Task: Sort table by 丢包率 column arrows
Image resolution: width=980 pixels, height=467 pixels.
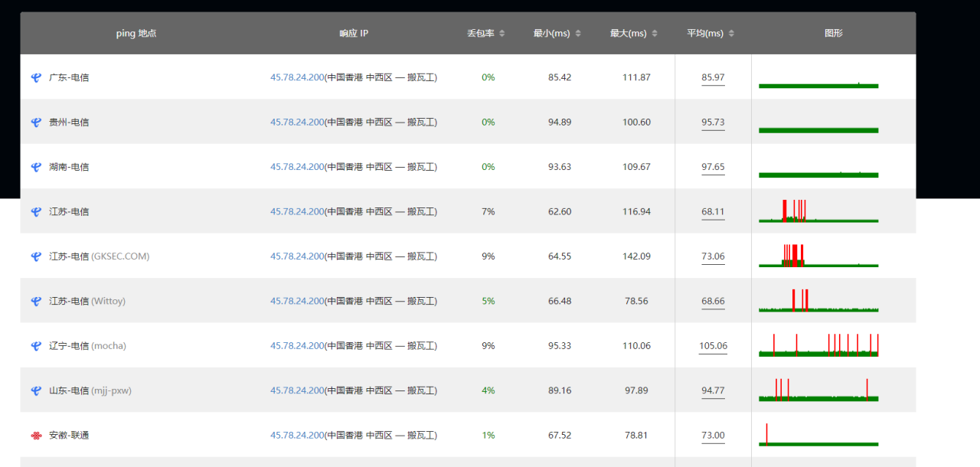Action: click(501, 34)
